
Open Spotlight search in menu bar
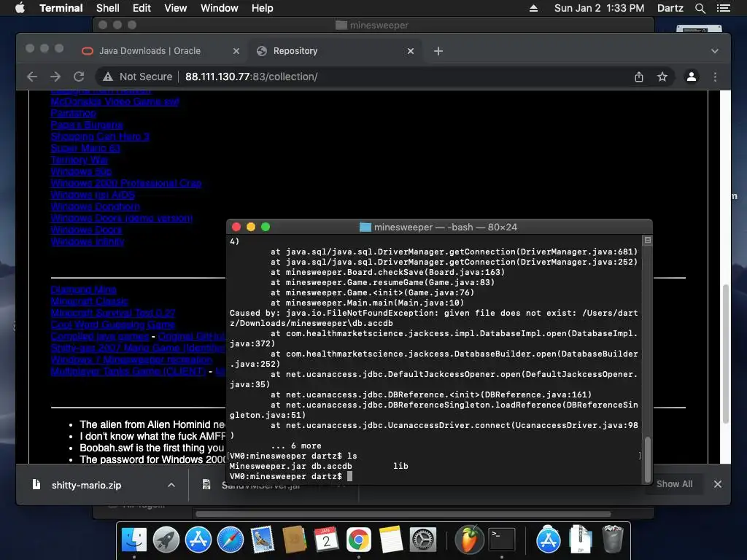700,8
